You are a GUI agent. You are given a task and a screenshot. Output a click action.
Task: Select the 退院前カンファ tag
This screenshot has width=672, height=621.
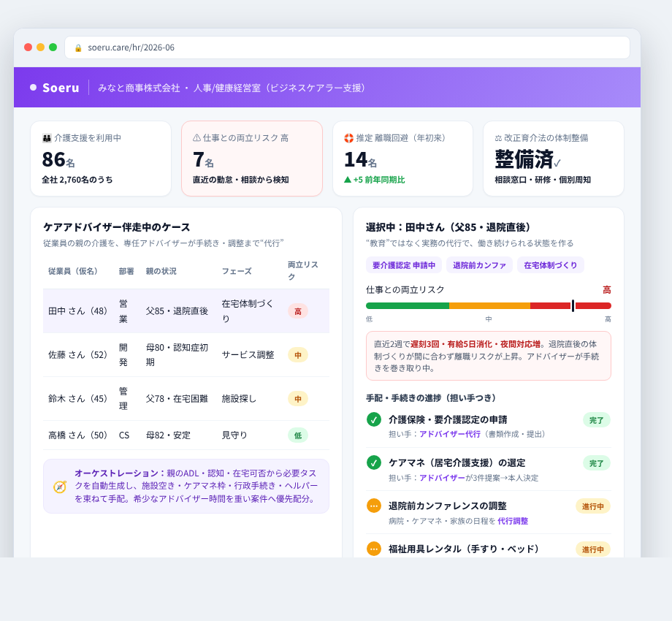pos(479,265)
